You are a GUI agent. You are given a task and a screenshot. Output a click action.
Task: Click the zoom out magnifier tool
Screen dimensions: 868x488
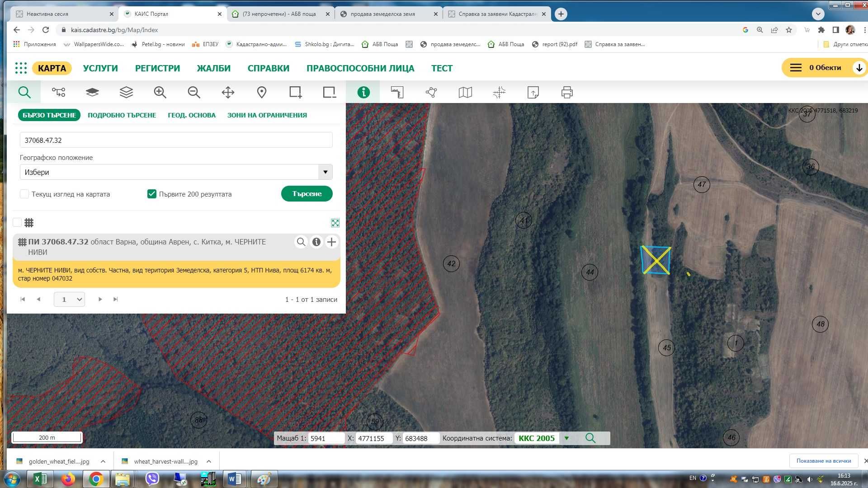(194, 93)
